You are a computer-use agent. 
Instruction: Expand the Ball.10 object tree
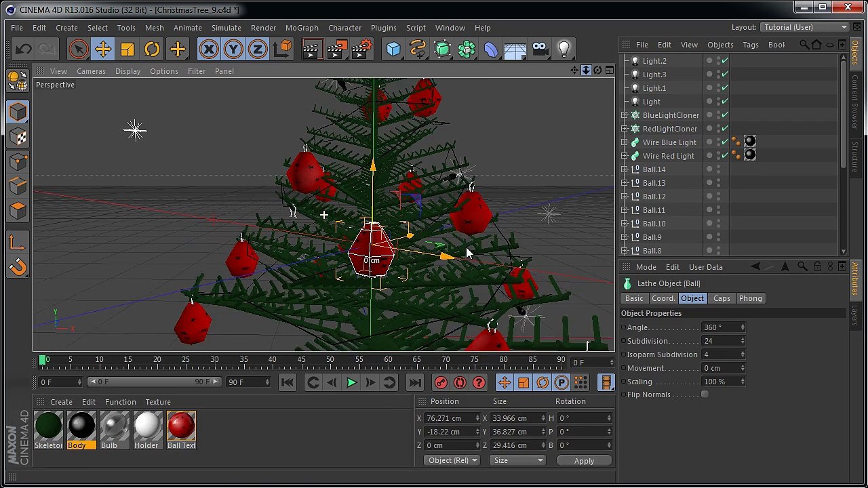(625, 224)
